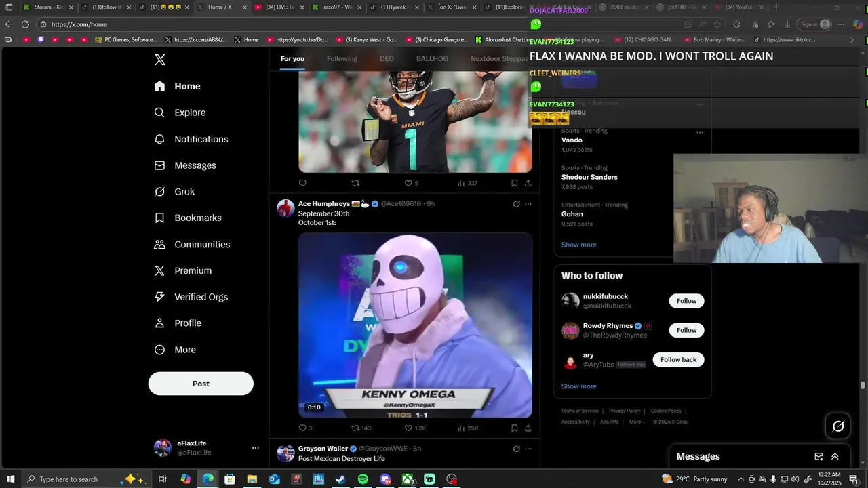Like Ace Humphreys post with 1.2K likes
868x488 pixels.
[415, 428]
